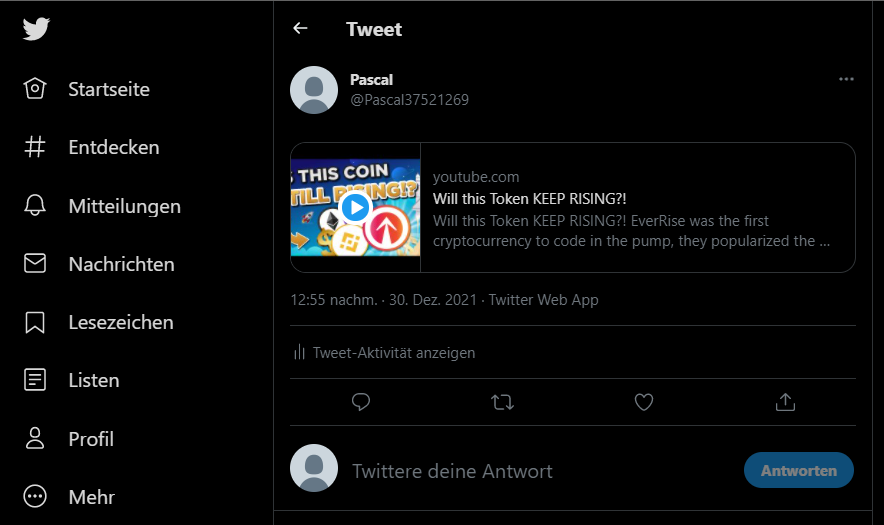Play the YouTube video thumbnail
Viewport: 884px width, 525px height.
[355, 208]
